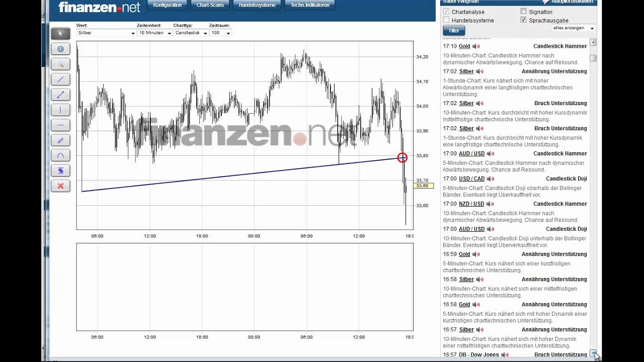Click the red X delete drawings tool
Viewport: 644px width, 362px height.
[60, 186]
